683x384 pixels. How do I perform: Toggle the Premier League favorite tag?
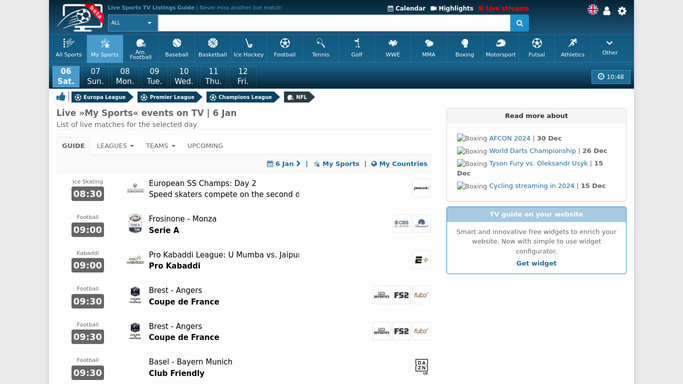pos(169,97)
